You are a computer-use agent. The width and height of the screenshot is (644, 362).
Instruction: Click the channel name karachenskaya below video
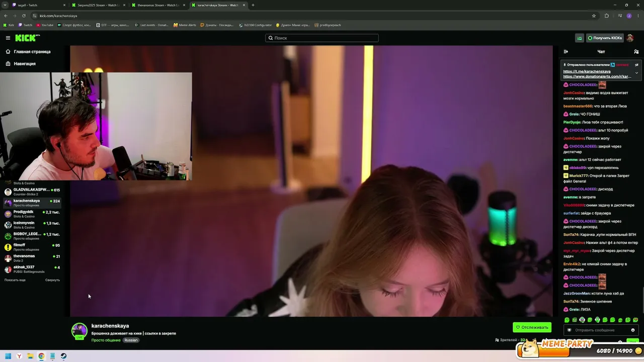(110, 326)
